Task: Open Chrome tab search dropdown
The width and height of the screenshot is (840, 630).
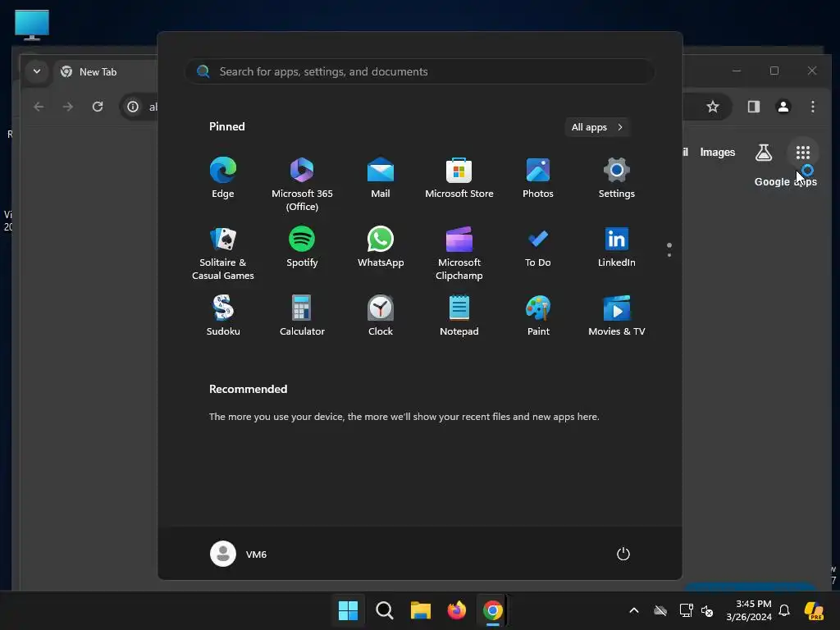Action: [36, 71]
